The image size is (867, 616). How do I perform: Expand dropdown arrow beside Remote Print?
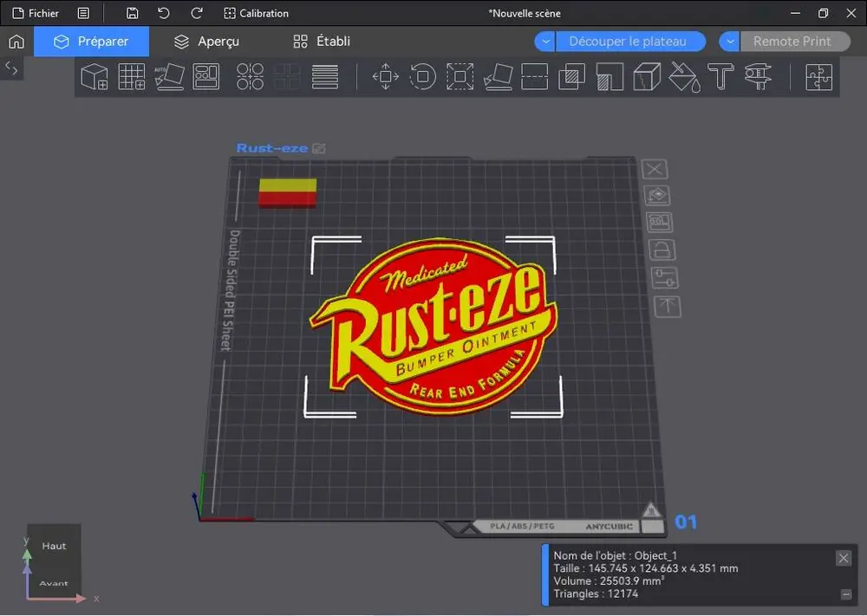coord(730,42)
